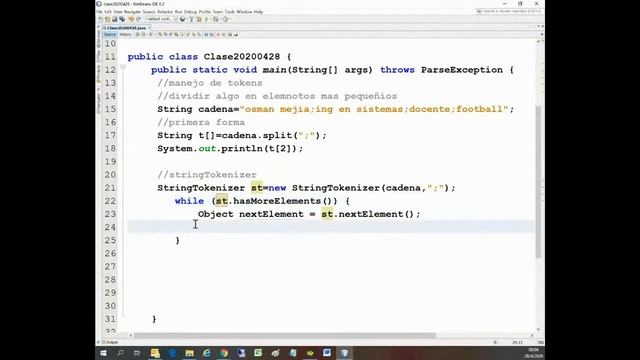Click the Undo toolbar icon

coord(131,19)
